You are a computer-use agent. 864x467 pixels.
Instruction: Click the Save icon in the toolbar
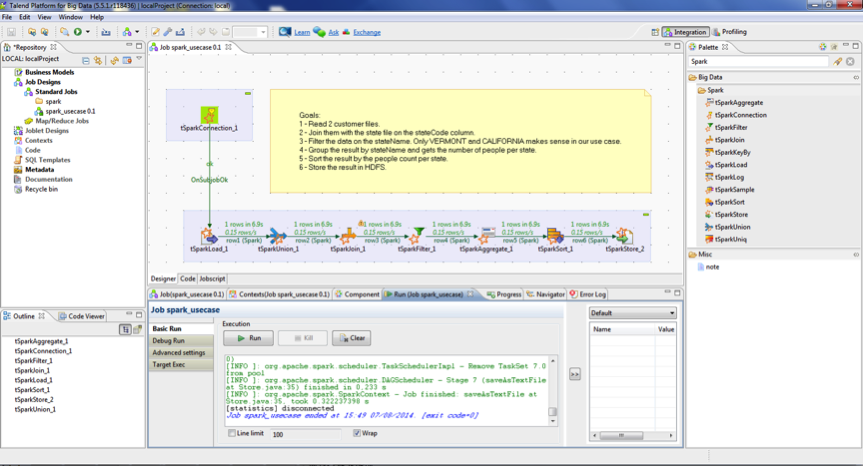(x=11, y=32)
